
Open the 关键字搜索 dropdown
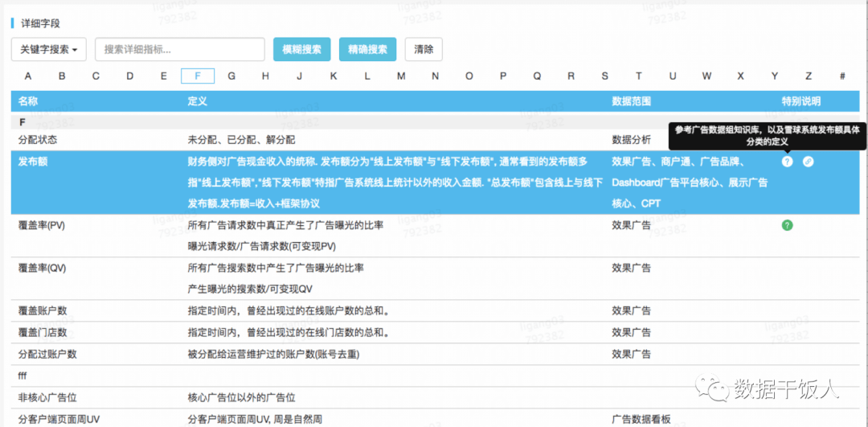[x=50, y=49]
